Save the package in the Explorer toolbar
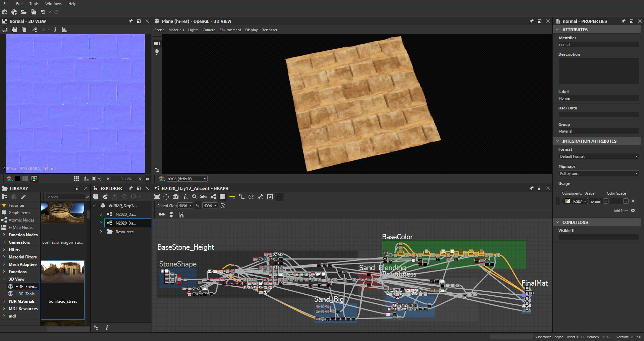644x341 pixels. (x=96, y=197)
